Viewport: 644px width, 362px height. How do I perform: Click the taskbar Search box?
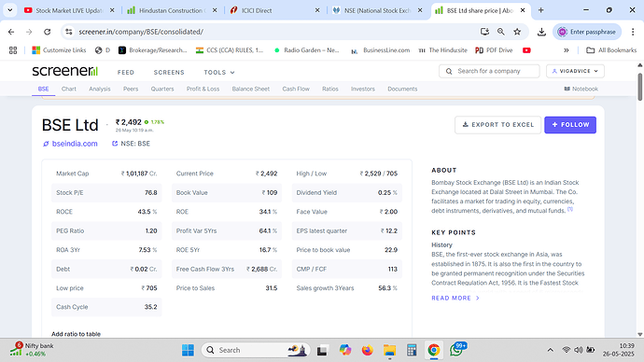(x=256, y=350)
